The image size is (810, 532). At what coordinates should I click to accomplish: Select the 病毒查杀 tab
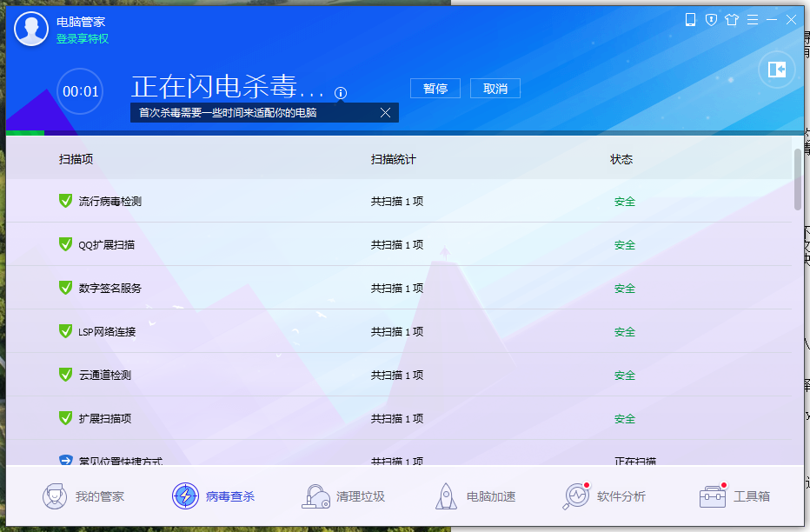211,495
